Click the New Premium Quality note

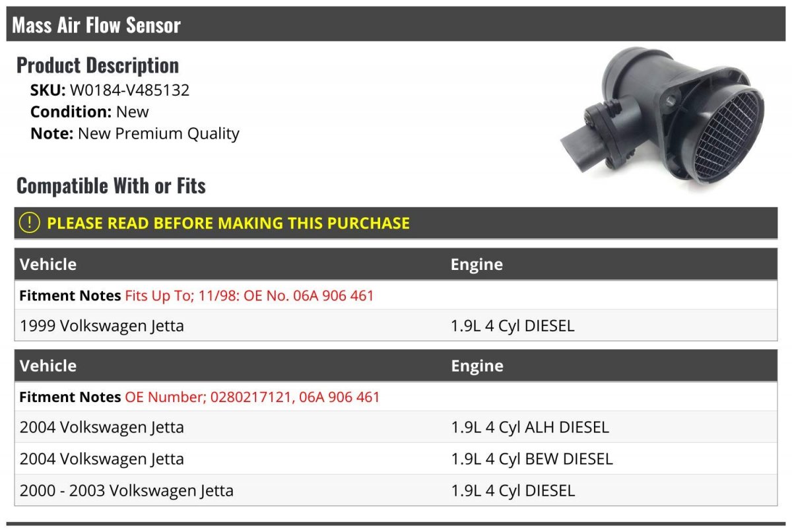[x=158, y=133]
